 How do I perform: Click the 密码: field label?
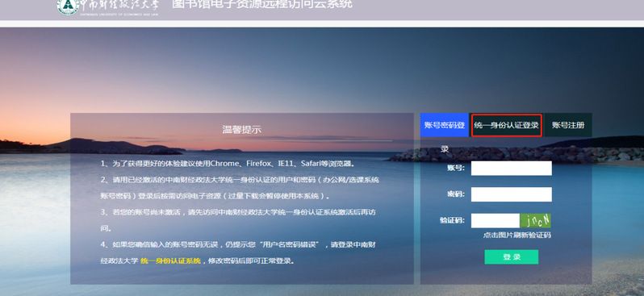point(456,194)
